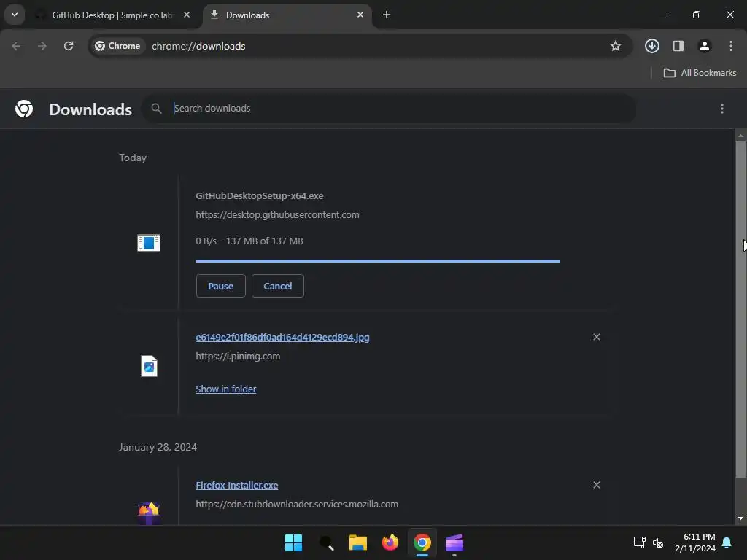The image size is (747, 560).
Task: Click the GitHubDesktopSetup-x64.exe file name
Action: click(260, 195)
